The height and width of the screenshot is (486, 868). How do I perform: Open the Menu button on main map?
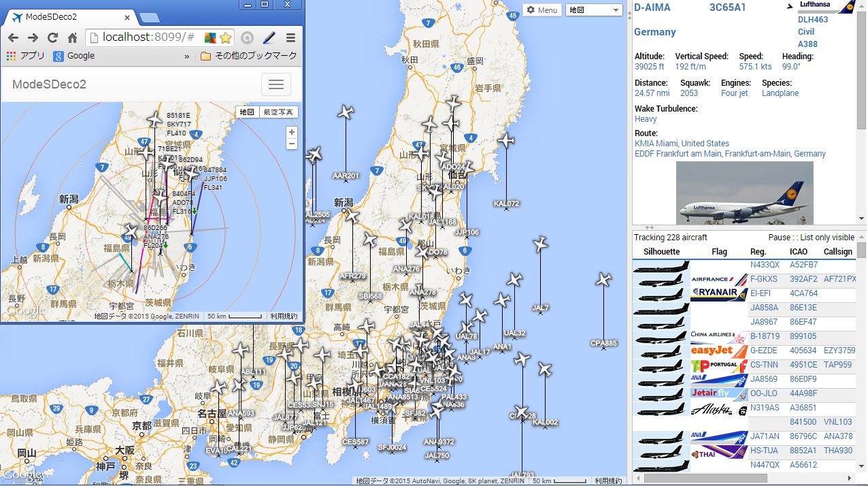pyautogui.click(x=542, y=10)
